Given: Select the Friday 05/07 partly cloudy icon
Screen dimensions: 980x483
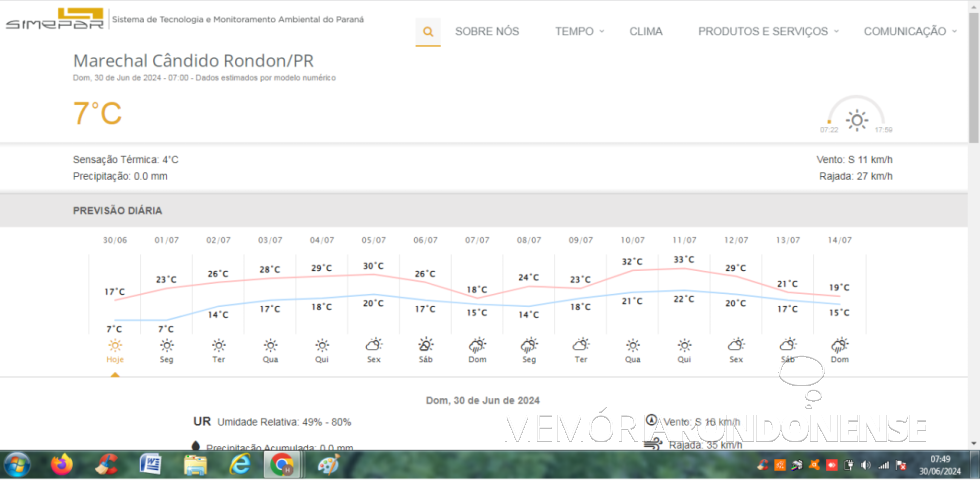Looking at the screenshot, I should pyautogui.click(x=374, y=344).
